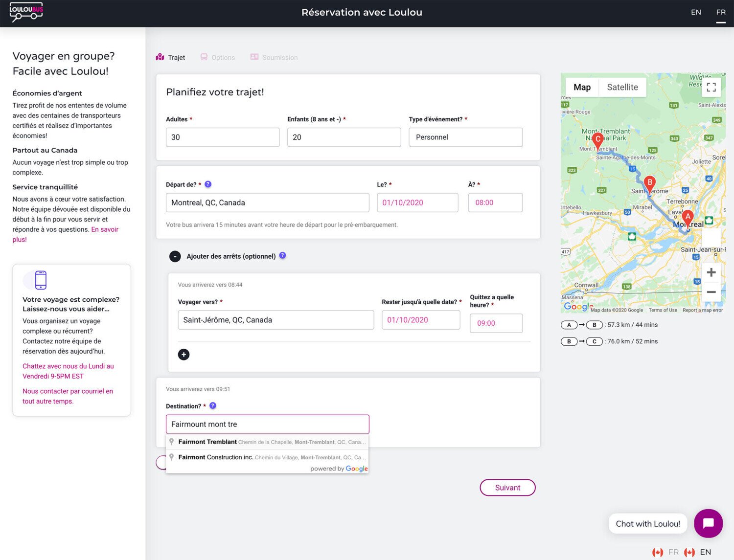
Task: Click the Enfants number field
Action: (x=344, y=137)
